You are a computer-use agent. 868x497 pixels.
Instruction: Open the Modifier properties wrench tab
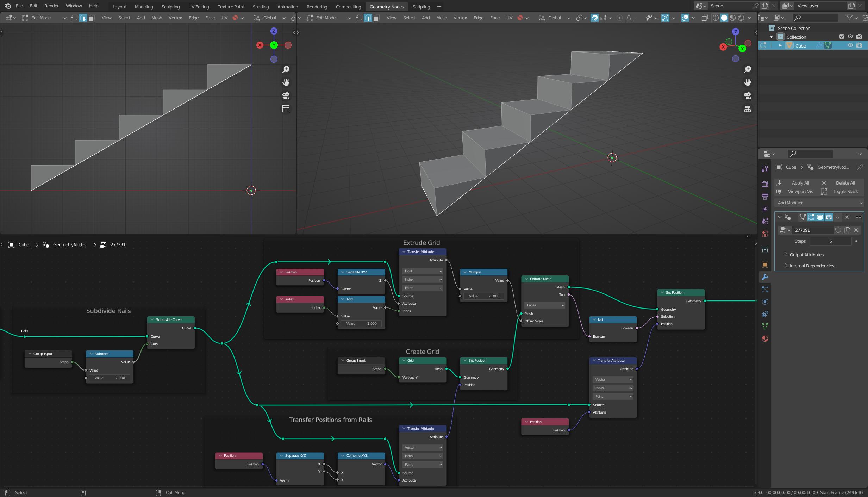pyautogui.click(x=765, y=277)
